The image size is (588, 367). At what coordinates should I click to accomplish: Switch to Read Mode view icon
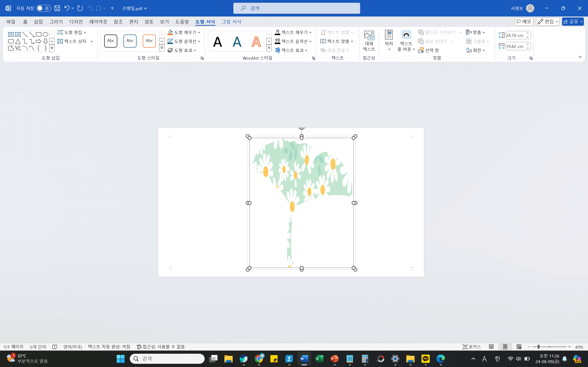pyautogui.click(x=491, y=347)
